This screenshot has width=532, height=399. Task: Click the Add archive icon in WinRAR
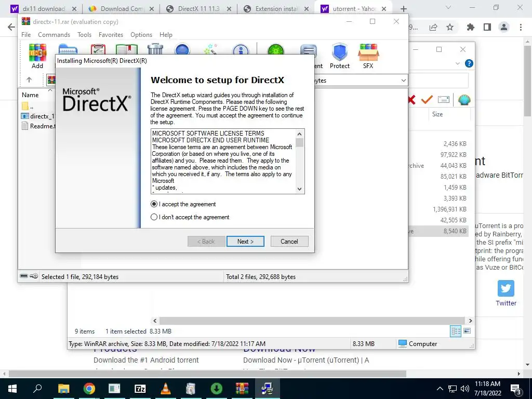point(37,52)
